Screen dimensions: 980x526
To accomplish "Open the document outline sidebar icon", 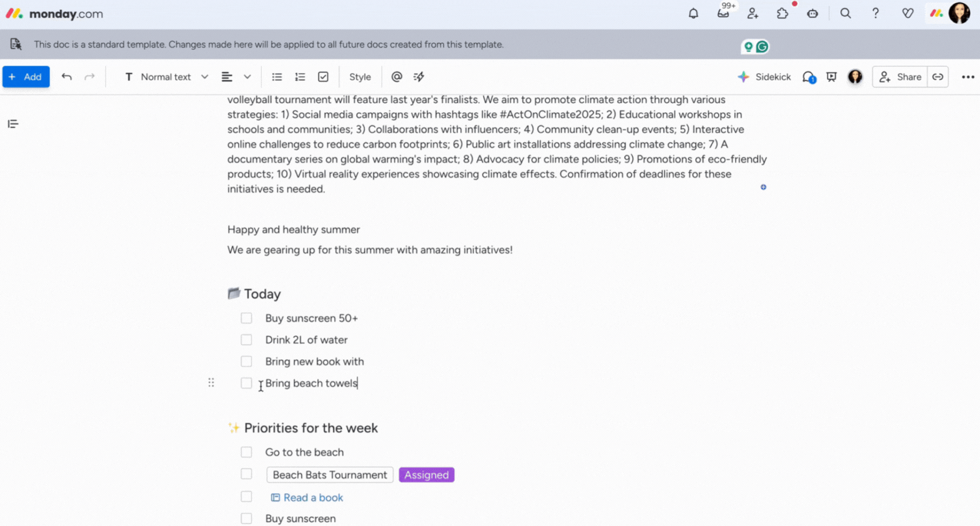I will point(13,124).
